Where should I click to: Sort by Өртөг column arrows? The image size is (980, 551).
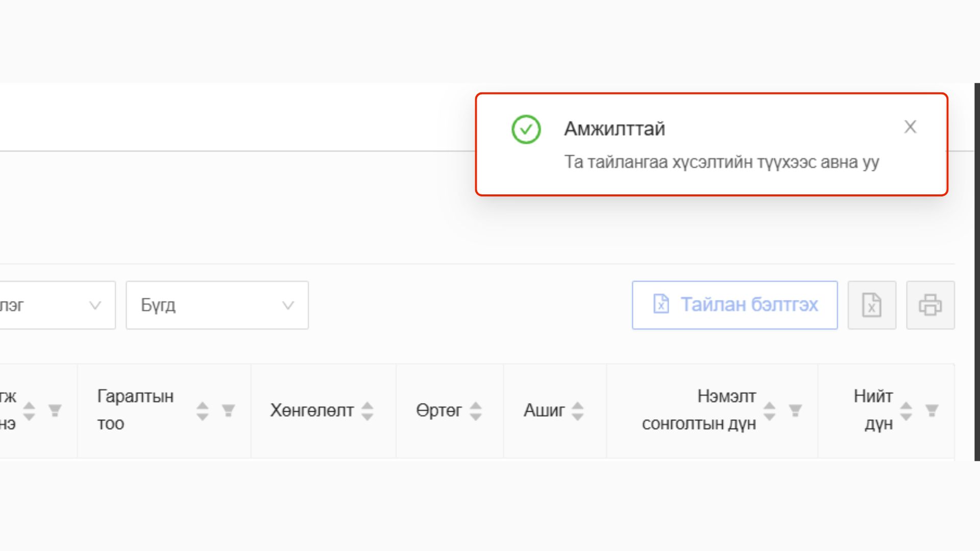tap(476, 411)
